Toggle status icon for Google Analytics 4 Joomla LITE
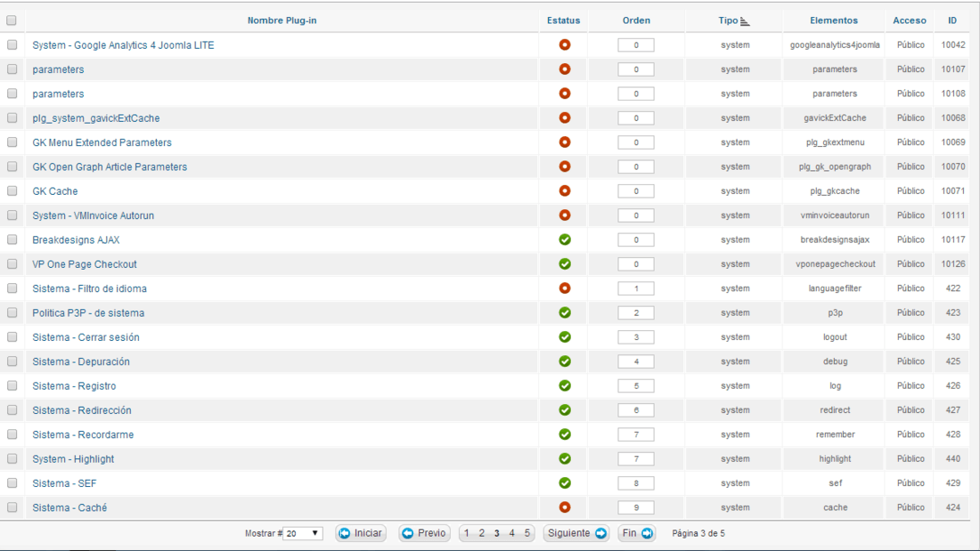980x551 pixels. pos(564,45)
